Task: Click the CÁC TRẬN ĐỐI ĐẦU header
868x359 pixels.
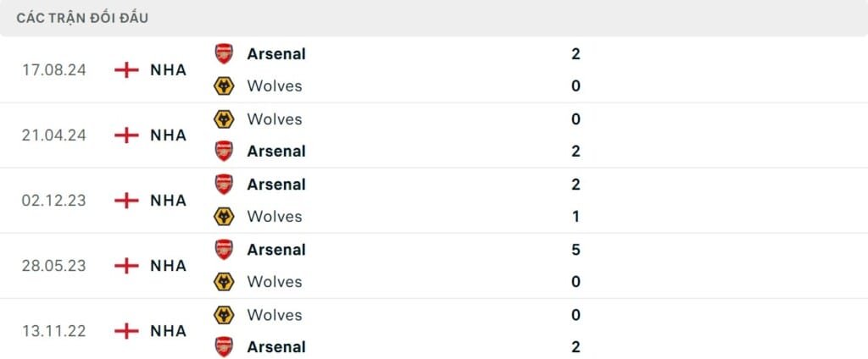Action: [82, 18]
